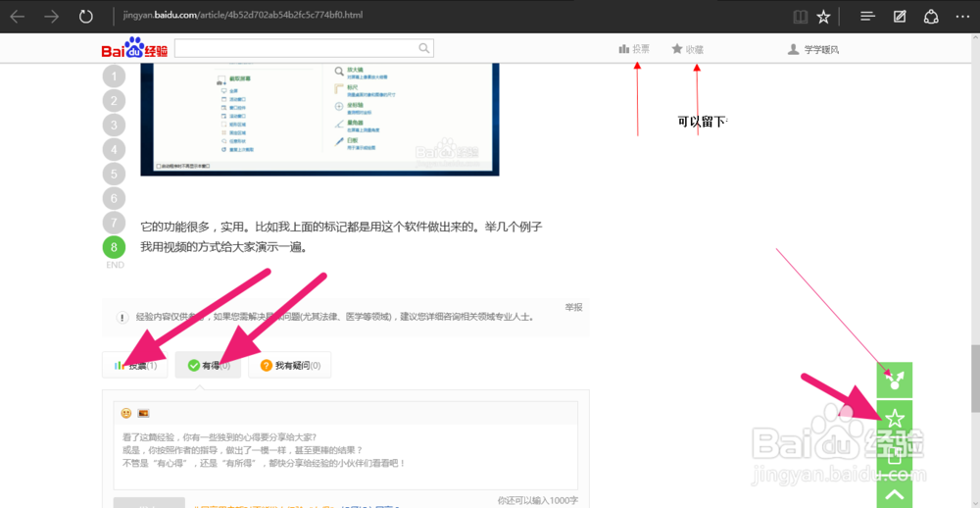Click the 经验内容仅供参考 disclaimer text
Screen dimensions: 980x508
(x=335, y=317)
